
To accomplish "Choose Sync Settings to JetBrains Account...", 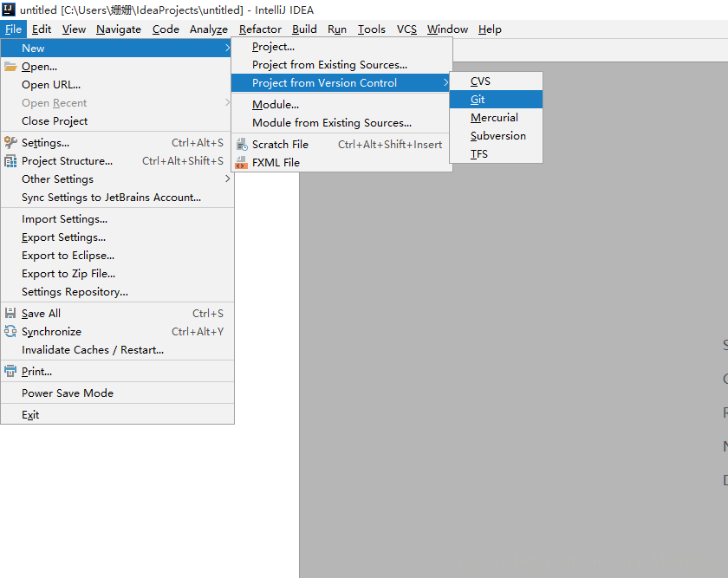I will point(117,197).
